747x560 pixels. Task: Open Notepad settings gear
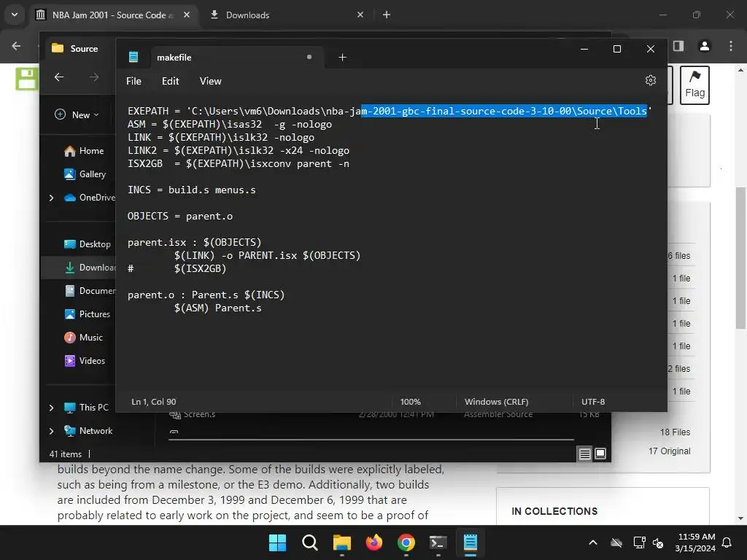click(x=650, y=80)
